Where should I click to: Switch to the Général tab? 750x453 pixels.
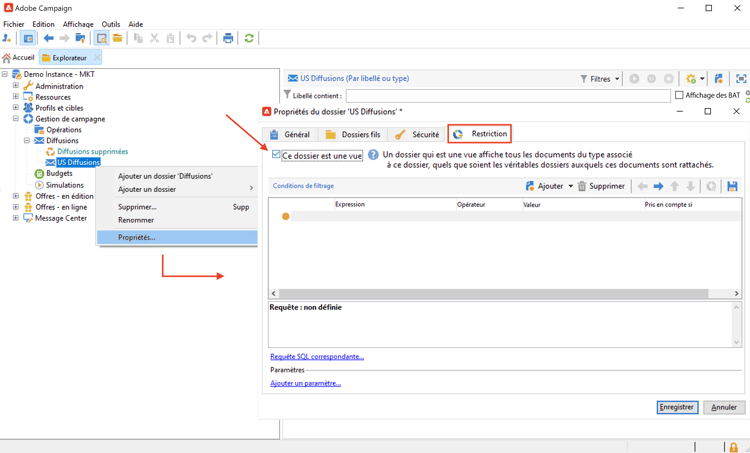click(x=290, y=134)
